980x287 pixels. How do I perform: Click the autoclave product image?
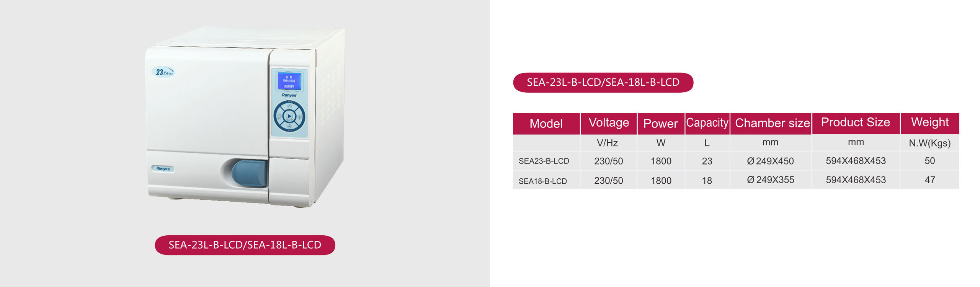pos(245,117)
